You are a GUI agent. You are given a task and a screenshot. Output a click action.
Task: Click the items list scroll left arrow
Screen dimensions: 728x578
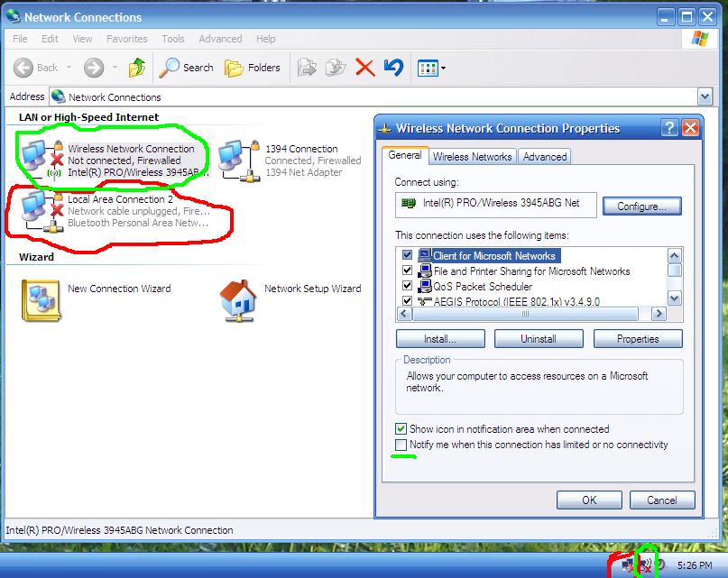[404, 314]
